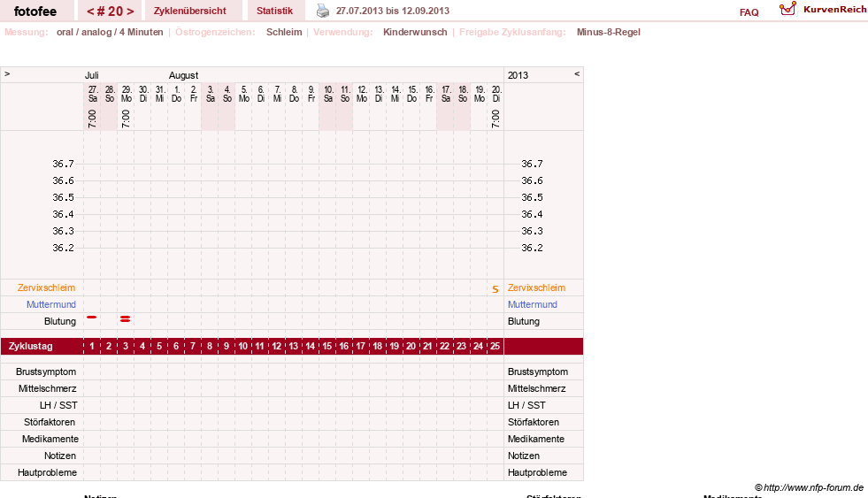Viewport: 868px width, 498px height.
Task: Click the right Zervixschleim label
Action: click(x=536, y=287)
